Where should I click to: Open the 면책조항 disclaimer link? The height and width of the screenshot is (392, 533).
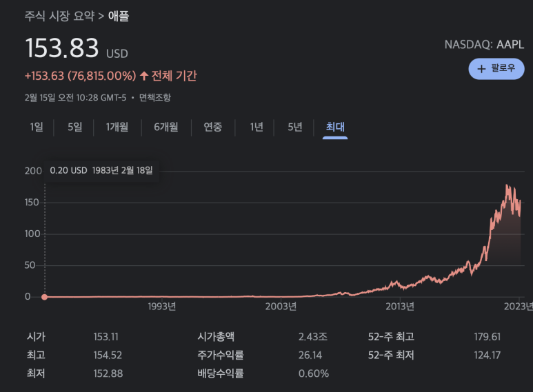pyautogui.click(x=155, y=98)
